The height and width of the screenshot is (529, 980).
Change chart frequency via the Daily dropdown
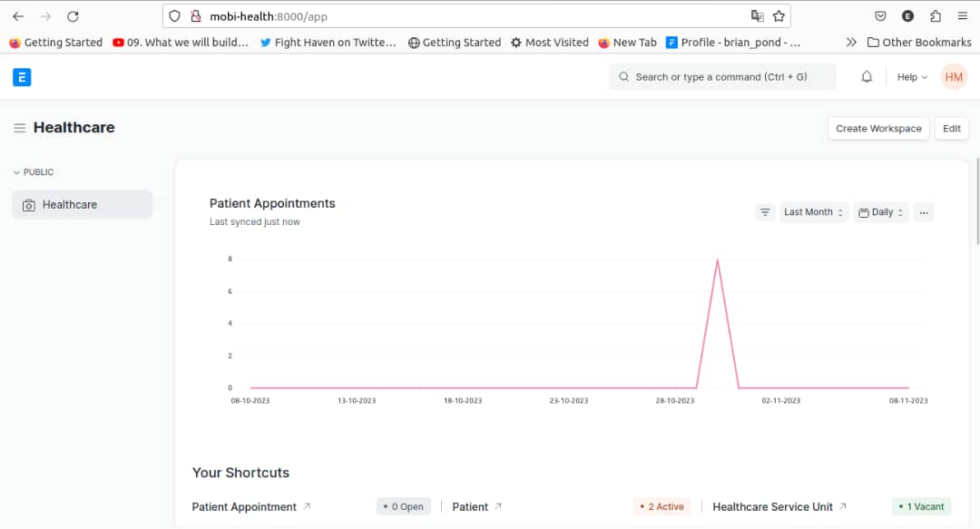[880, 211]
